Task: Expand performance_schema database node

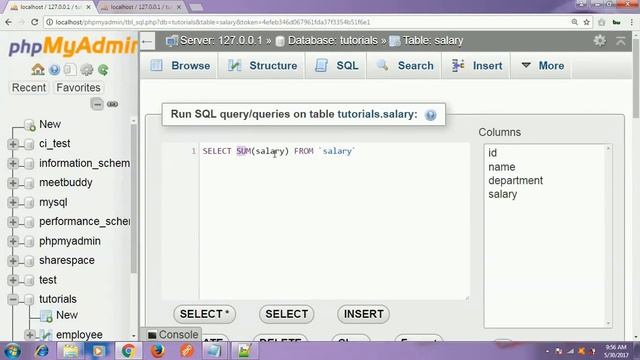Action: pyautogui.click(x=13, y=222)
